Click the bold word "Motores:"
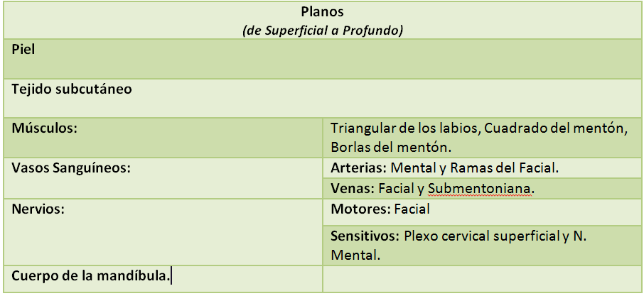This screenshot has width=644, height=296. [x=360, y=209]
